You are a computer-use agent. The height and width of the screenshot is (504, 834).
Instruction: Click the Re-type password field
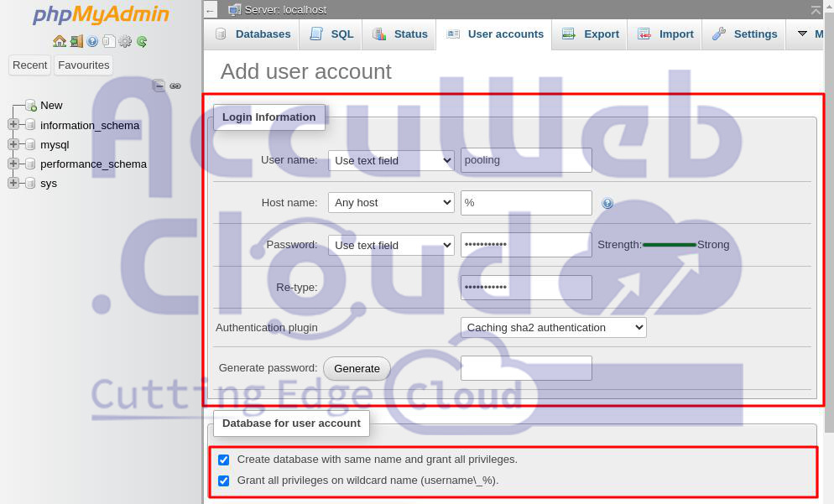(526, 287)
